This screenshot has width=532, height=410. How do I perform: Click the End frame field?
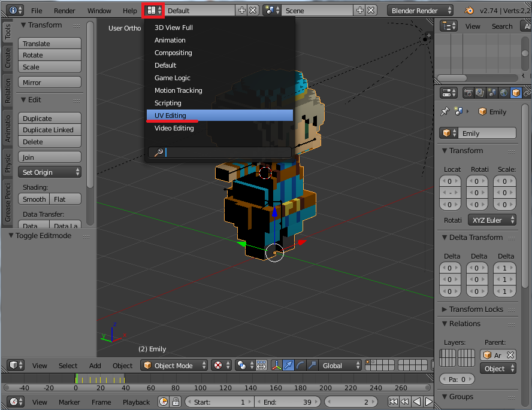coord(288,402)
